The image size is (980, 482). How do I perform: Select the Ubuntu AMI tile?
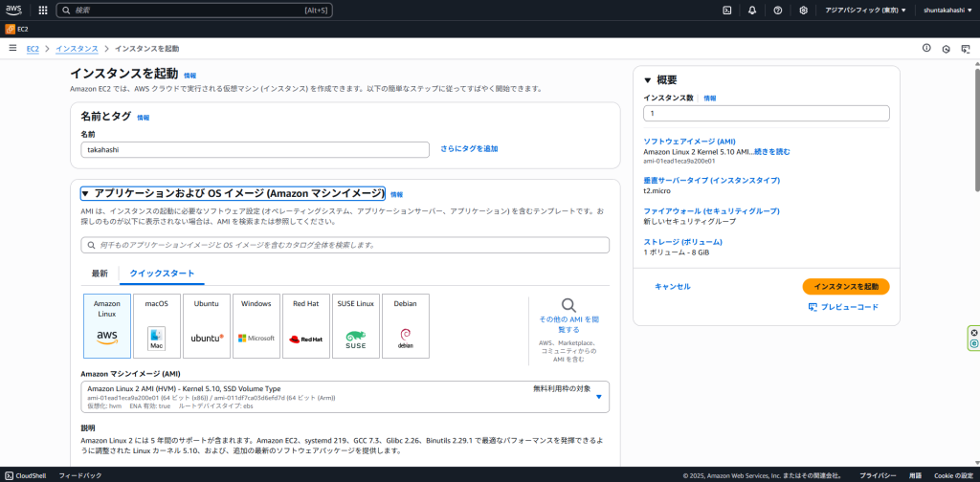click(x=207, y=326)
